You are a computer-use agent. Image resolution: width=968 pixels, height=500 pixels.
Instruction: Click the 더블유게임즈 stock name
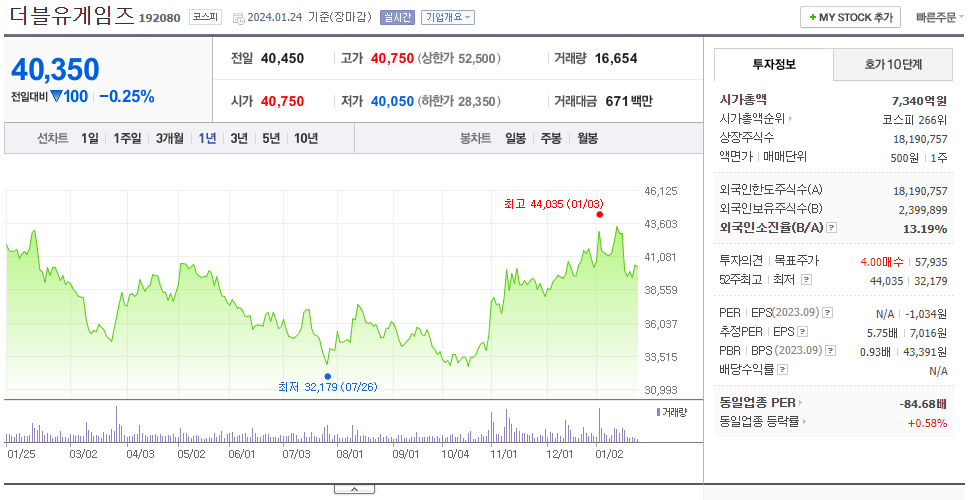[72, 15]
